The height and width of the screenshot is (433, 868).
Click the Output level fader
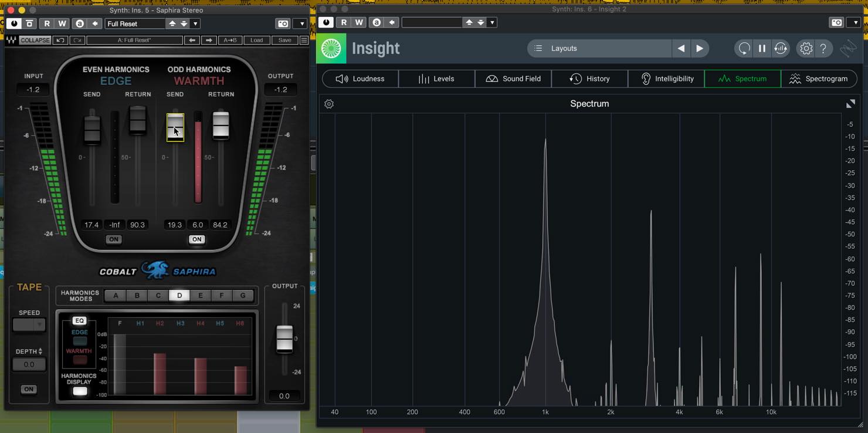[x=284, y=339]
